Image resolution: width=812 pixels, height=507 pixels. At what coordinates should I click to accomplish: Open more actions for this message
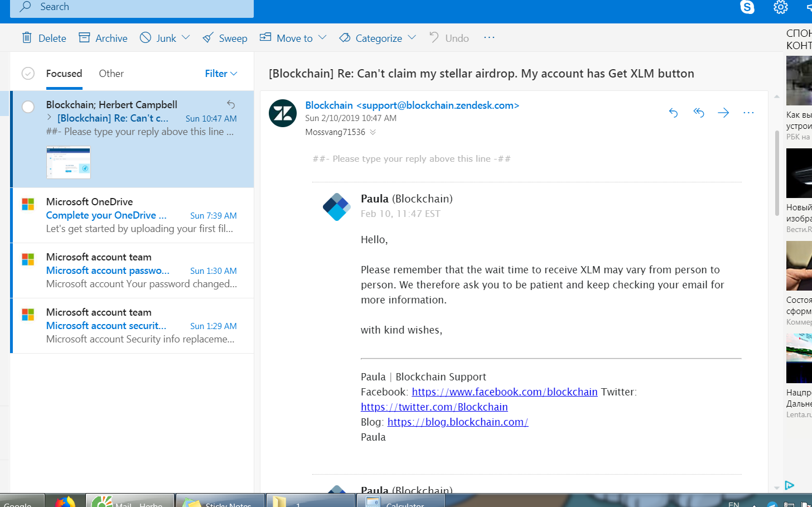point(748,113)
